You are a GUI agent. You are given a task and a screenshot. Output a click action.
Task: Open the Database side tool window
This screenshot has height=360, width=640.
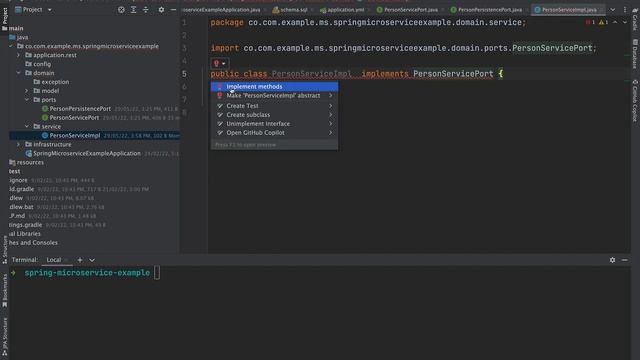coord(635,54)
